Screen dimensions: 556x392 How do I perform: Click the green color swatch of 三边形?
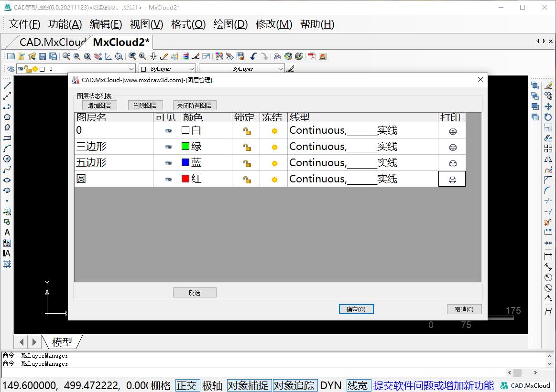click(186, 146)
